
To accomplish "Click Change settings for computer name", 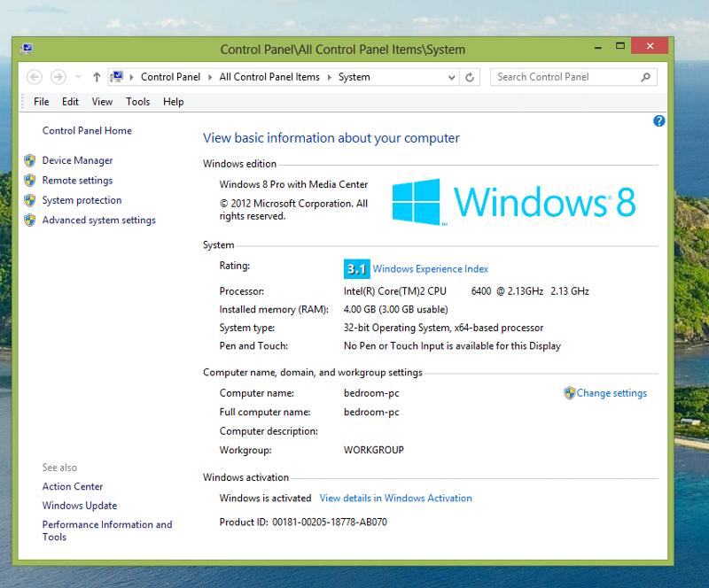I will pyautogui.click(x=612, y=393).
